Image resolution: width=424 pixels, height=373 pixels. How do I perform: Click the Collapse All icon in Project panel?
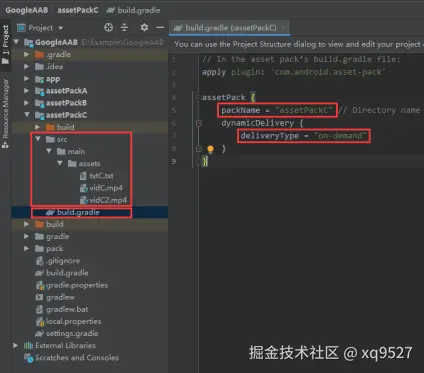[124, 27]
